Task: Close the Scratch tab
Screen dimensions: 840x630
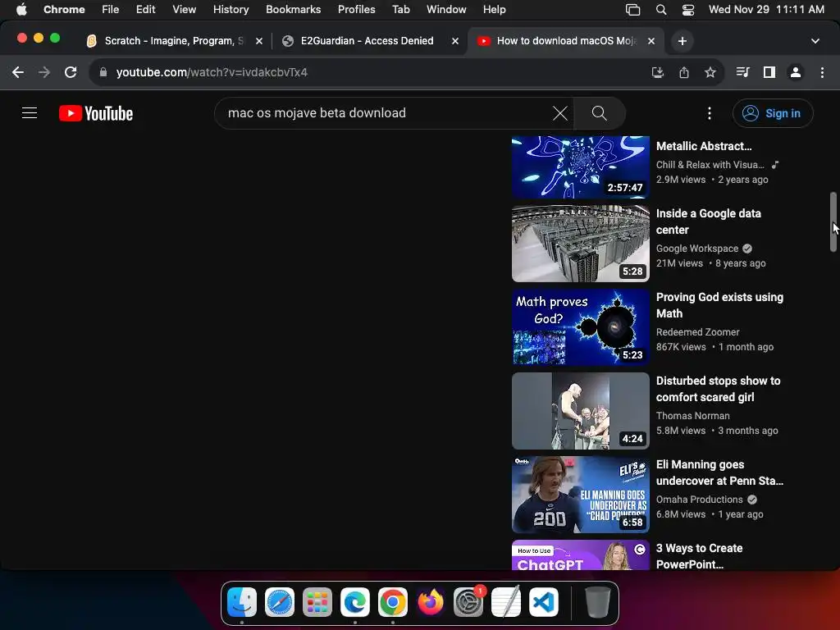Action: (x=258, y=41)
